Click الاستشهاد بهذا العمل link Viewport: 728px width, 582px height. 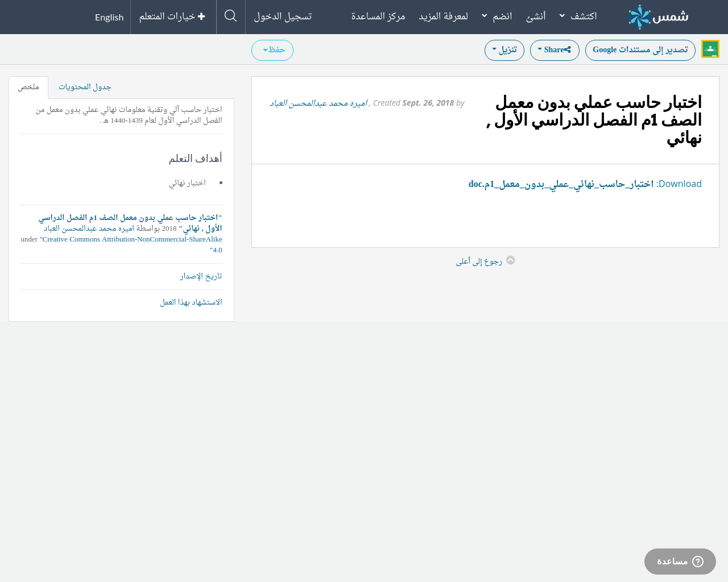point(191,302)
